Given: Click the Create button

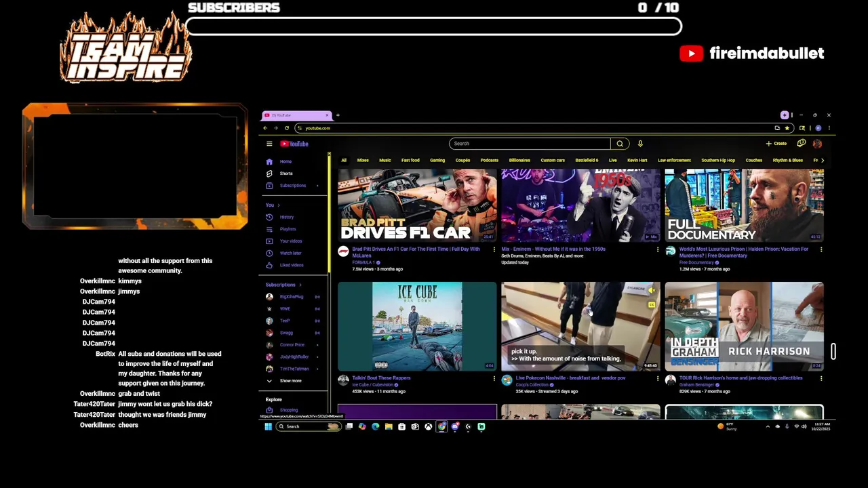Looking at the screenshot, I should pos(776,144).
